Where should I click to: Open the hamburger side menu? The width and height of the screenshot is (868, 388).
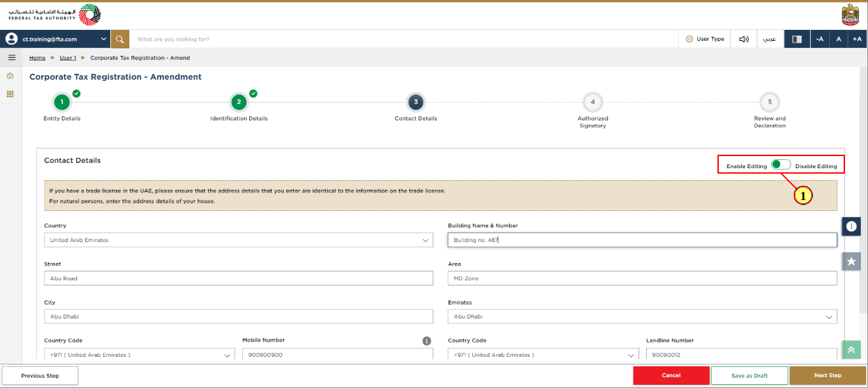(x=11, y=57)
